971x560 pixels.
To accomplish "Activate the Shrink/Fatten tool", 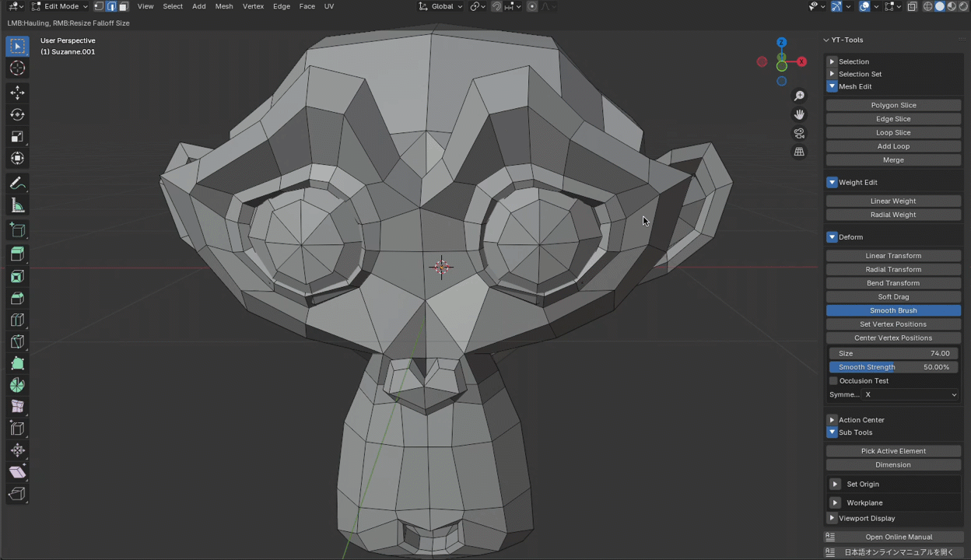I will [17, 450].
